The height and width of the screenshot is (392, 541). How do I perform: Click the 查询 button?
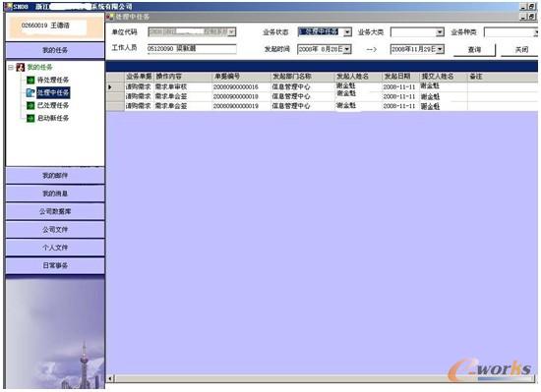(x=474, y=49)
